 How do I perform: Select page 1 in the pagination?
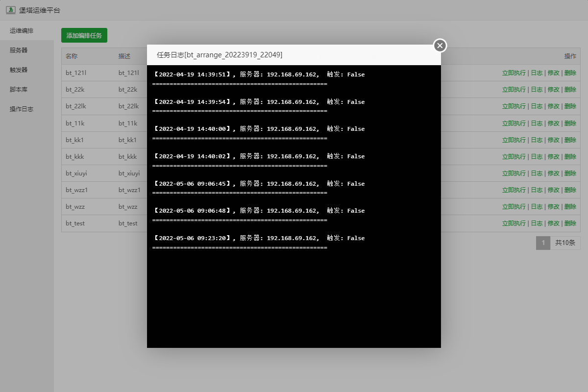tap(543, 243)
